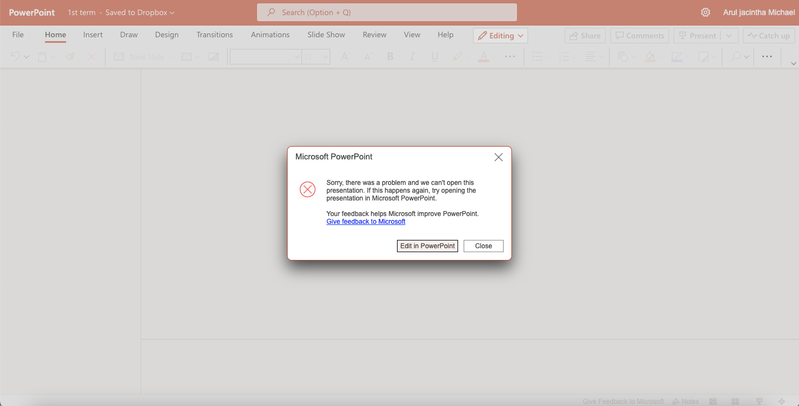Open the ribbon overflow ellipsis at far right

click(766, 57)
